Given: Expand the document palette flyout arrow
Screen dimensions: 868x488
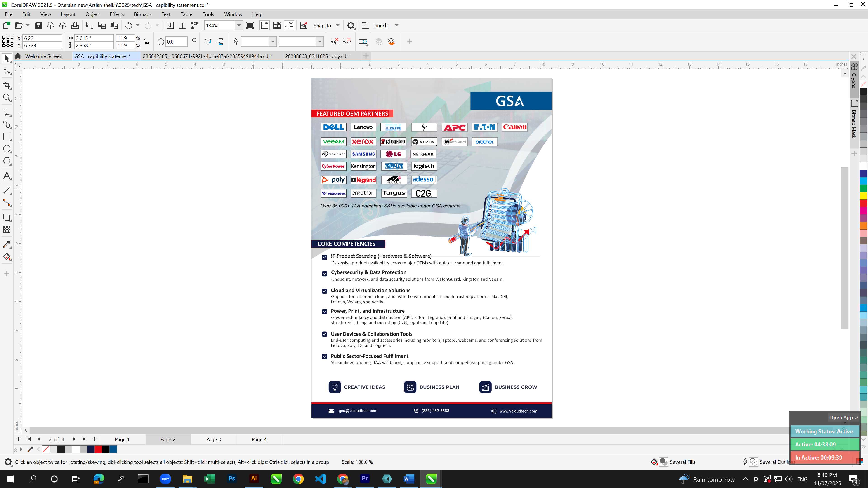Looking at the screenshot, I should click(x=21, y=449).
